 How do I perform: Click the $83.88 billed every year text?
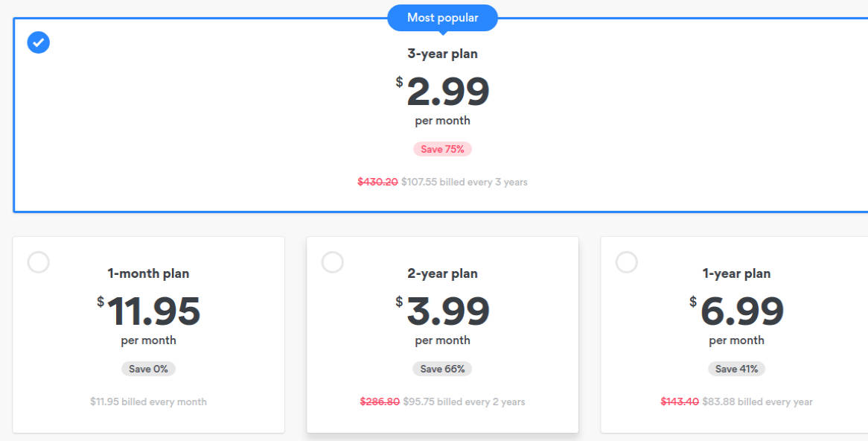757,402
